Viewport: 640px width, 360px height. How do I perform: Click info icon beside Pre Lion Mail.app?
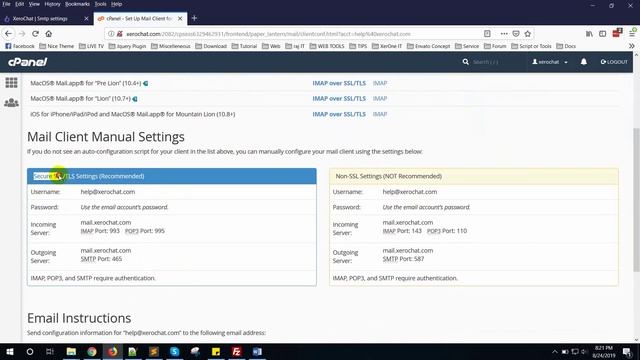point(146,83)
